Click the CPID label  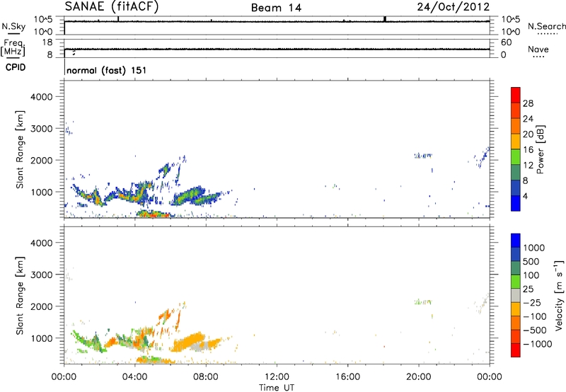16,67
